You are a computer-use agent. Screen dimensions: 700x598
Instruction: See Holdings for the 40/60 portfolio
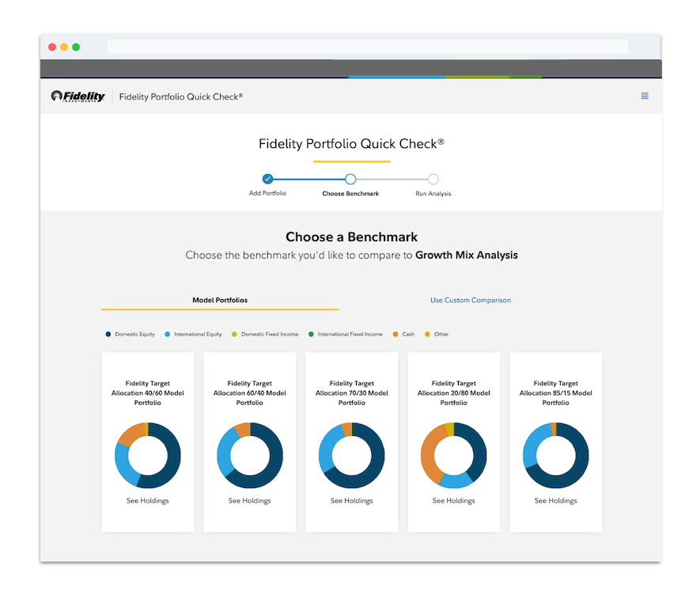coord(148,501)
